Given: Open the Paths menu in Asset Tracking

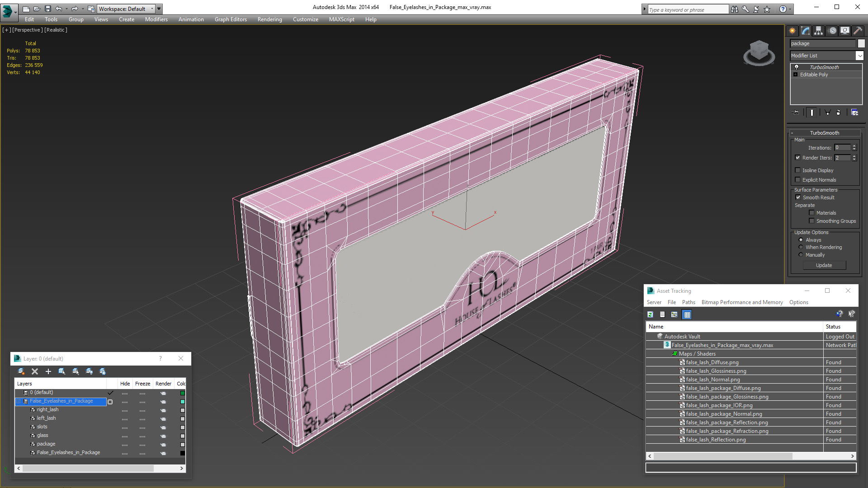Looking at the screenshot, I should tap(689, 302).
